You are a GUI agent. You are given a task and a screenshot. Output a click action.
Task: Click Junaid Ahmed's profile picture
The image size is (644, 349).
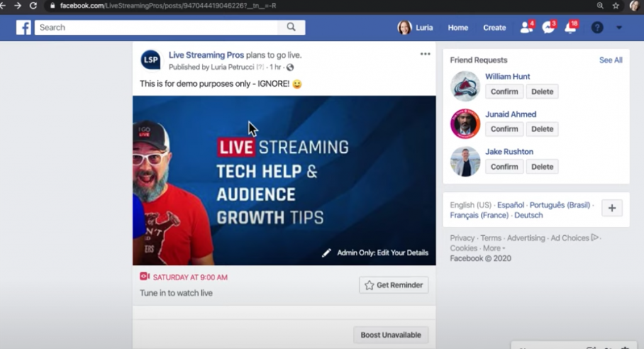point(465,124)
